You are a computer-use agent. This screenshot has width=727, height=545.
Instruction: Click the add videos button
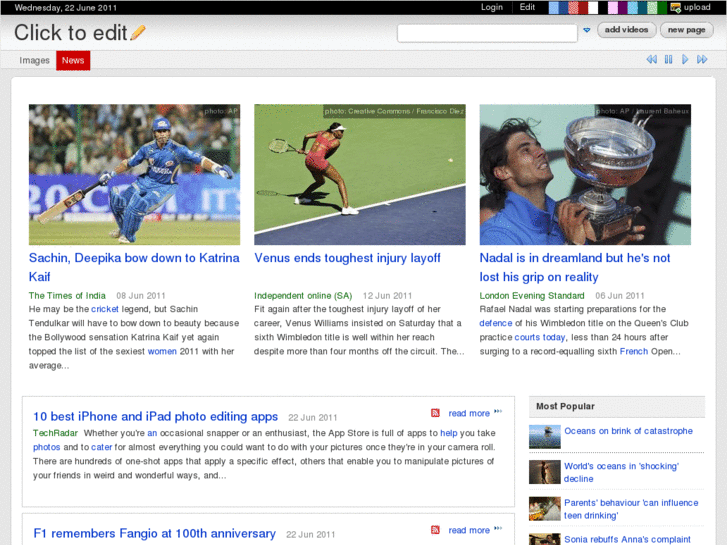pyautogui.click(x=626, y=30)
